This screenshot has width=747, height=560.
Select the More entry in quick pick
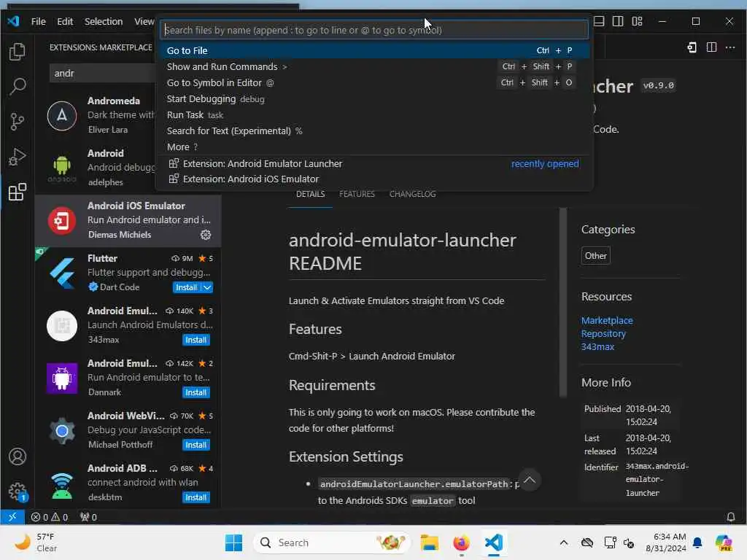(x=373, y=147)
